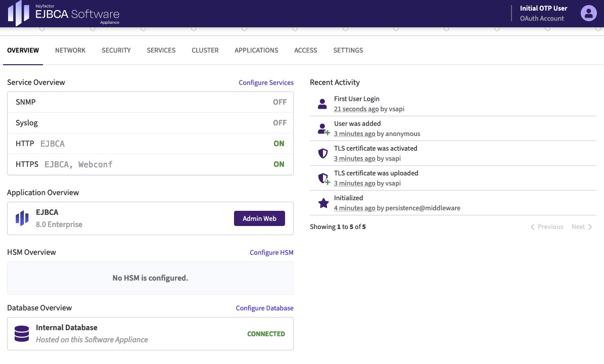Click the 'HSM Overview' heading

click(31, 252)
